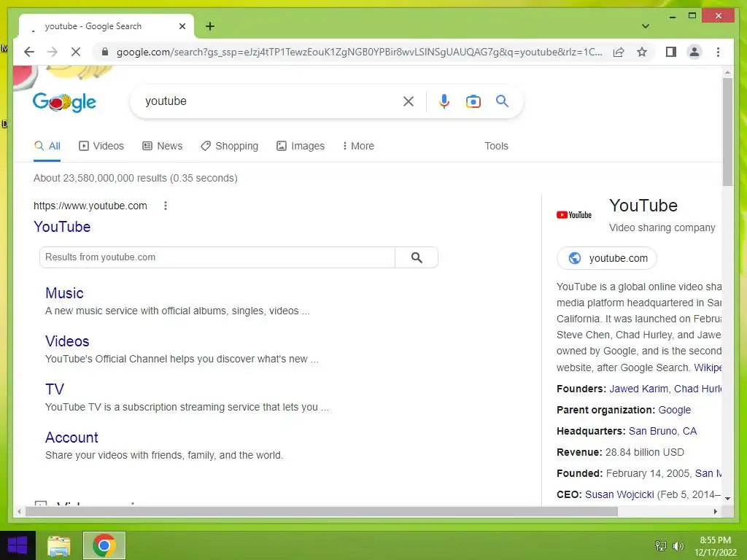Open the tab search chevron in title bar
This screenshot has width=747, height=560.
pyautogui.click(x=646, y=26)
